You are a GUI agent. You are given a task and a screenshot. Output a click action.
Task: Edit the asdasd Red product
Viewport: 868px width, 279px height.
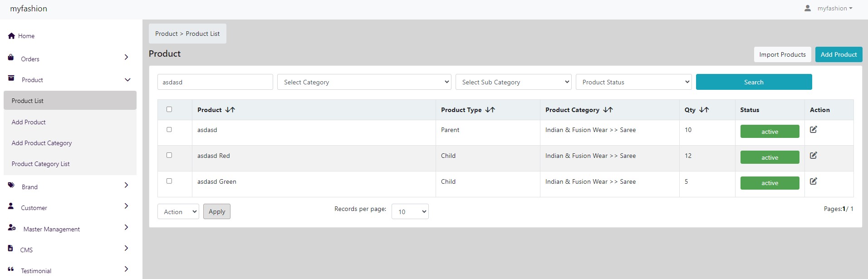[x=814, y=156]
